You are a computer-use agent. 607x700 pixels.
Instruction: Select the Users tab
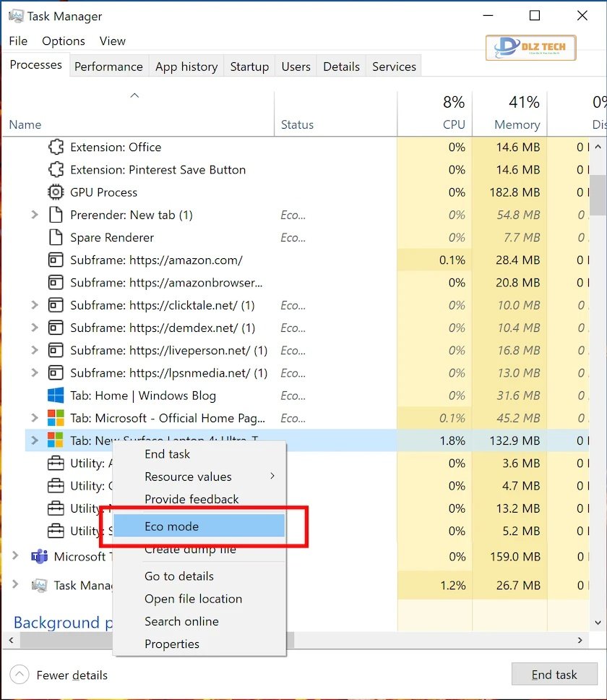pos(296,66)
